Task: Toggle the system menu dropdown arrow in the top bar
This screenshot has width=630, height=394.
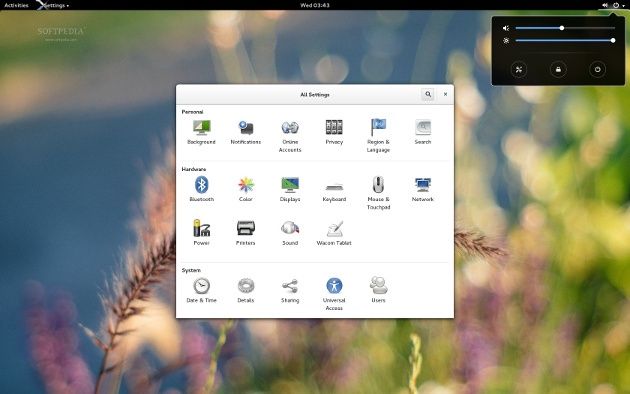Action: (624, 6)
